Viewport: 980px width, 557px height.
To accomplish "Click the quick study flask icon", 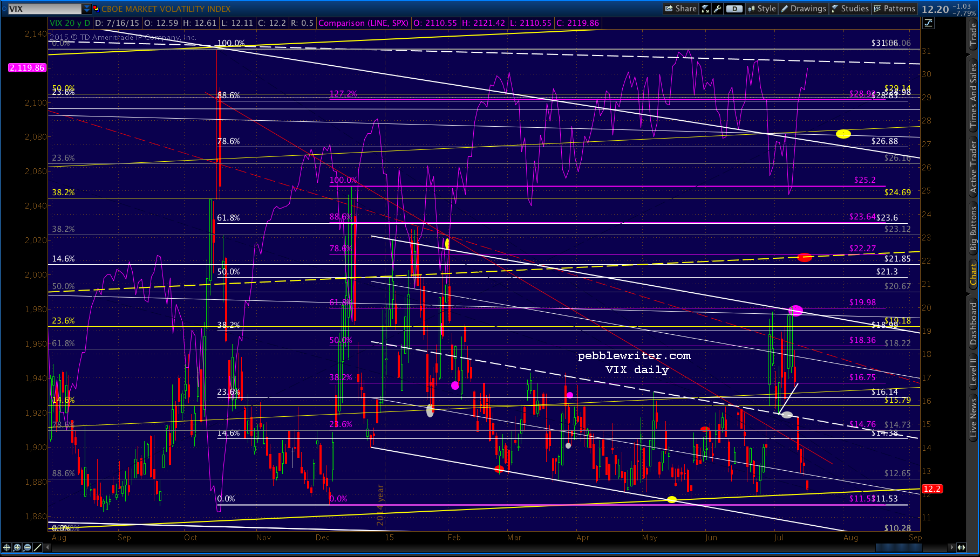I will click(x=705, y=9).
